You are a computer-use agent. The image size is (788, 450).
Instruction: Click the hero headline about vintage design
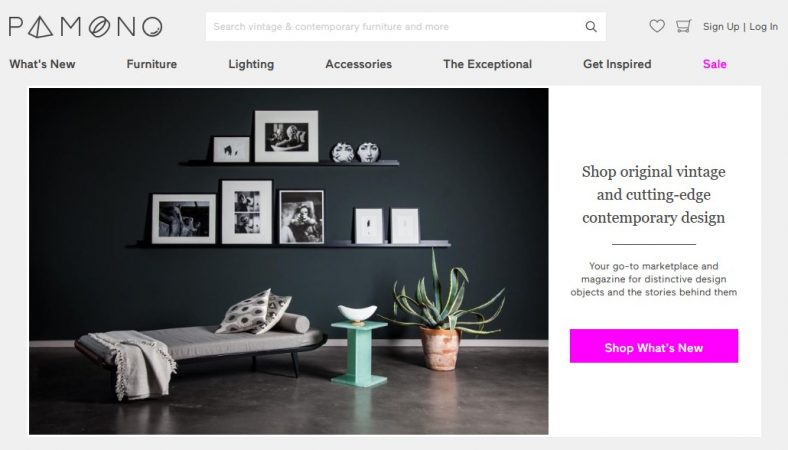(653, 195)
